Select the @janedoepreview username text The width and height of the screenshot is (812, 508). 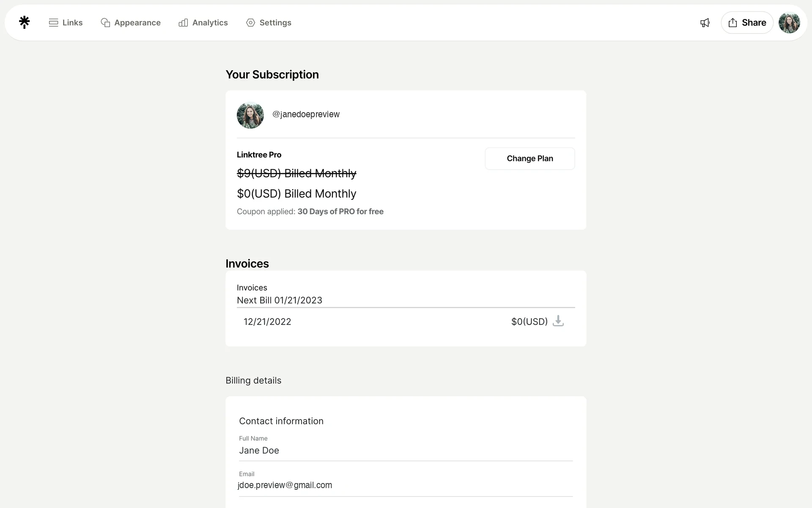tap(306, 114)
